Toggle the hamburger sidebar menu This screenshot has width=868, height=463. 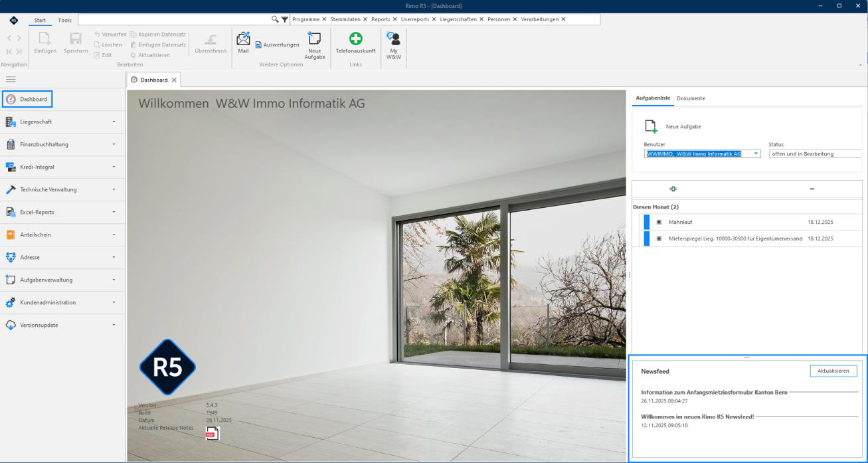[11, 78]
